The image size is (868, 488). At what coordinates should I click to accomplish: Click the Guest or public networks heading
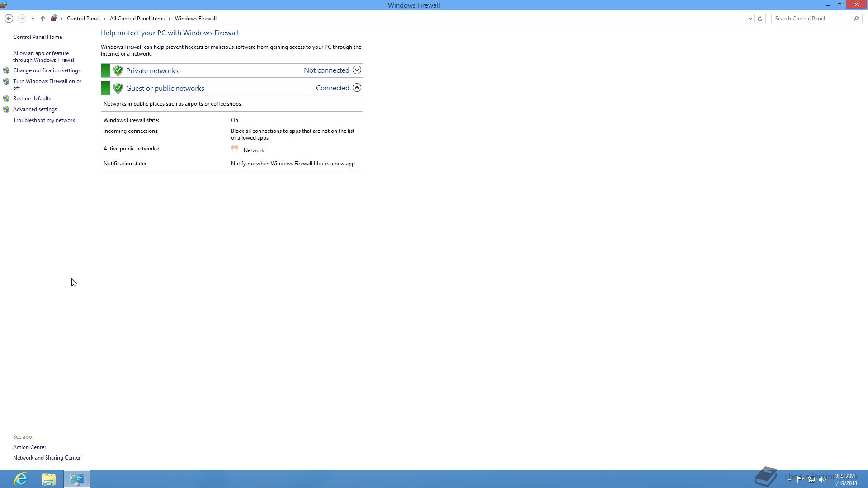coord(165,89)
